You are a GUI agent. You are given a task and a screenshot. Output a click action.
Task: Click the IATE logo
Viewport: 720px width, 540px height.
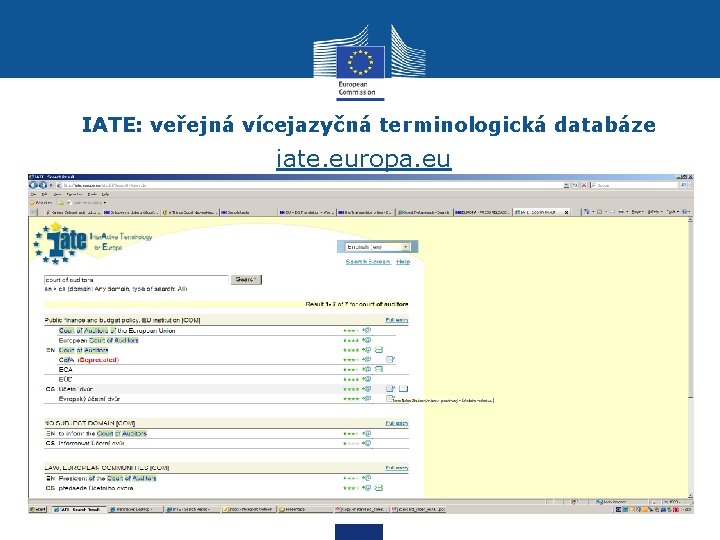(61, 242)
